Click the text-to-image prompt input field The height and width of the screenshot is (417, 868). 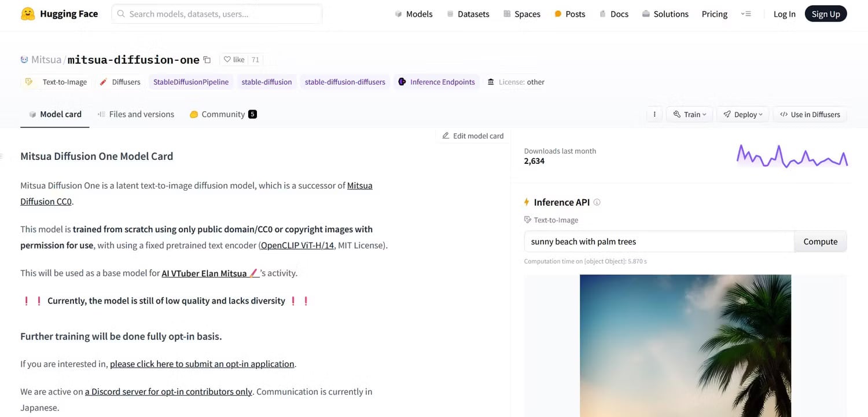tap(659, 242)
